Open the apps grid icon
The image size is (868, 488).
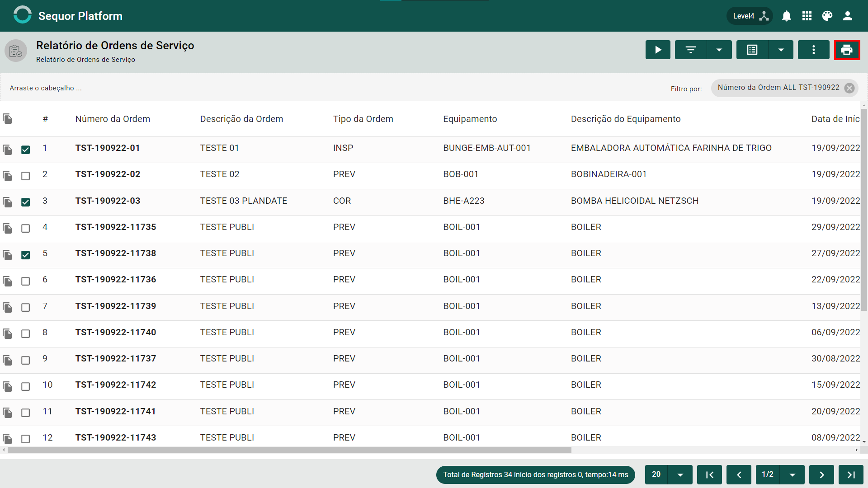(807, 16)
